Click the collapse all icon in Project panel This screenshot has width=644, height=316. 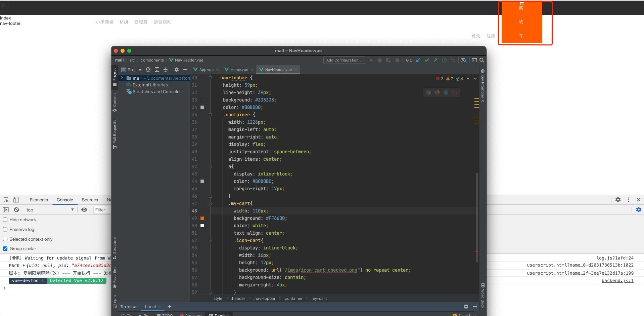tap(166, 70)
